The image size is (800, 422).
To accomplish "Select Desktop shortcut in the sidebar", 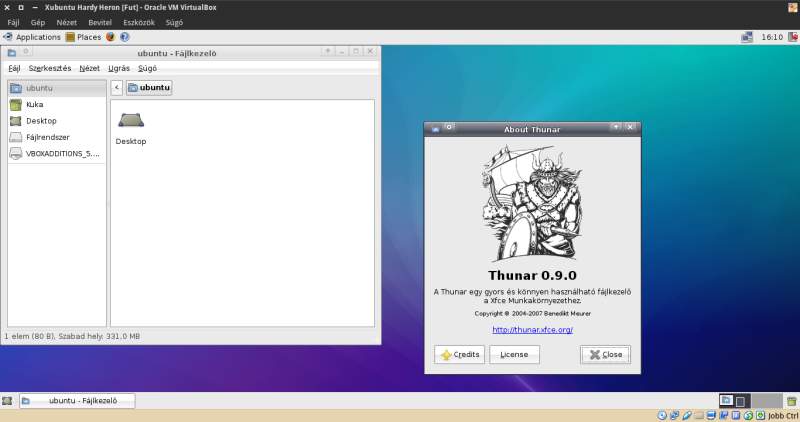I will click(57, 121).
